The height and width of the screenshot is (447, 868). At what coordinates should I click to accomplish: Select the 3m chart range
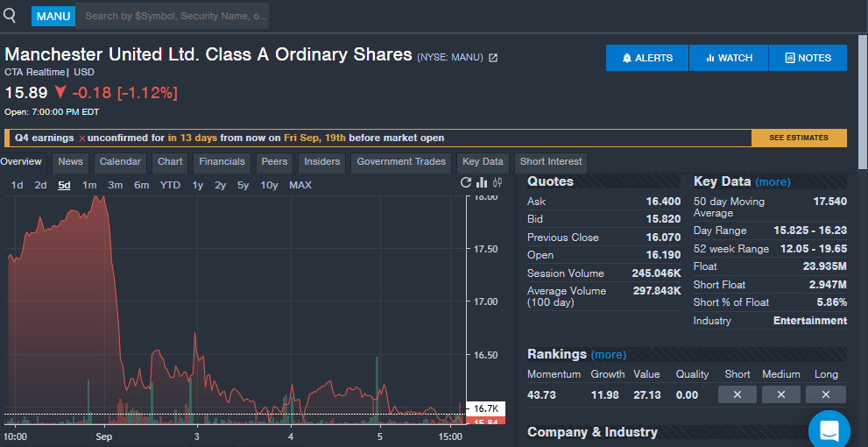click(115, 185)
